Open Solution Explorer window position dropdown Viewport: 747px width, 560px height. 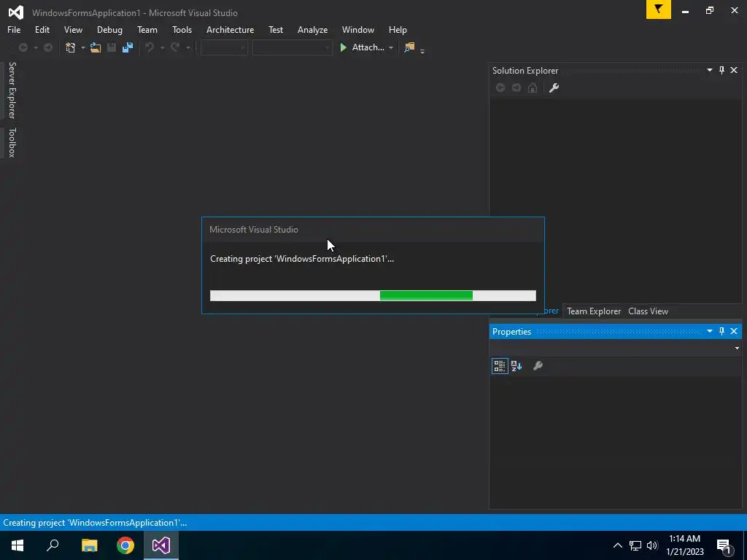[709, 70]
